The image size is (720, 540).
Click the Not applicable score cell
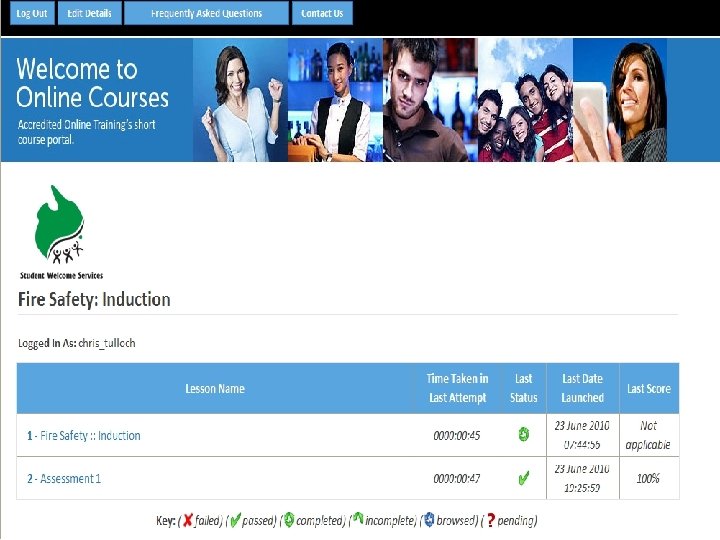(x=648, y=435)
